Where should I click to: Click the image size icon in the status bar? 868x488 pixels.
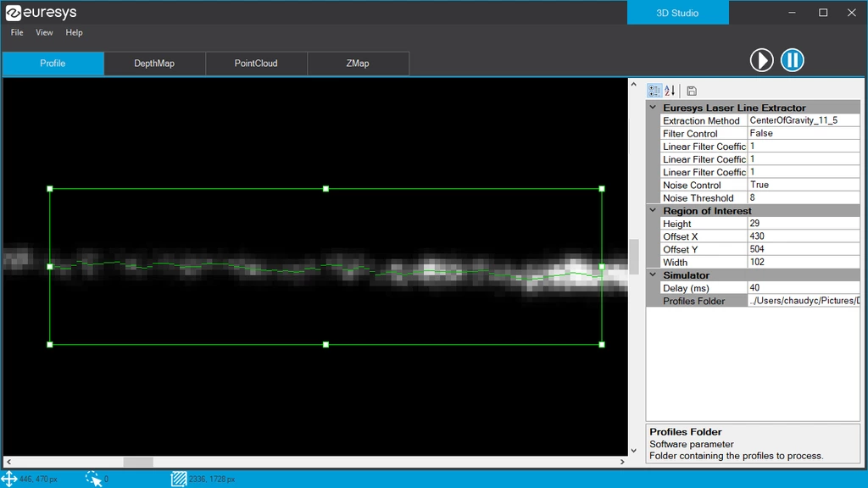click(x=178, y=478)
